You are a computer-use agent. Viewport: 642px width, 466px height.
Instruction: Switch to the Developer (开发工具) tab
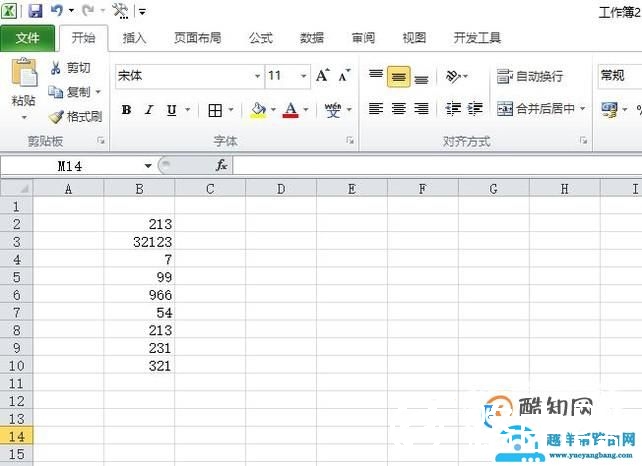point(477,38)
